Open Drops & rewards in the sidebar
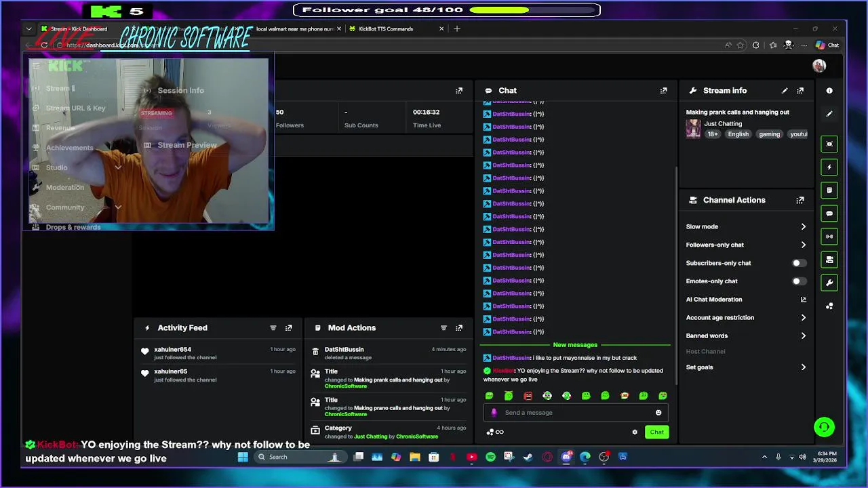Screen dimensions: 868x488 (x=73, y=228)
